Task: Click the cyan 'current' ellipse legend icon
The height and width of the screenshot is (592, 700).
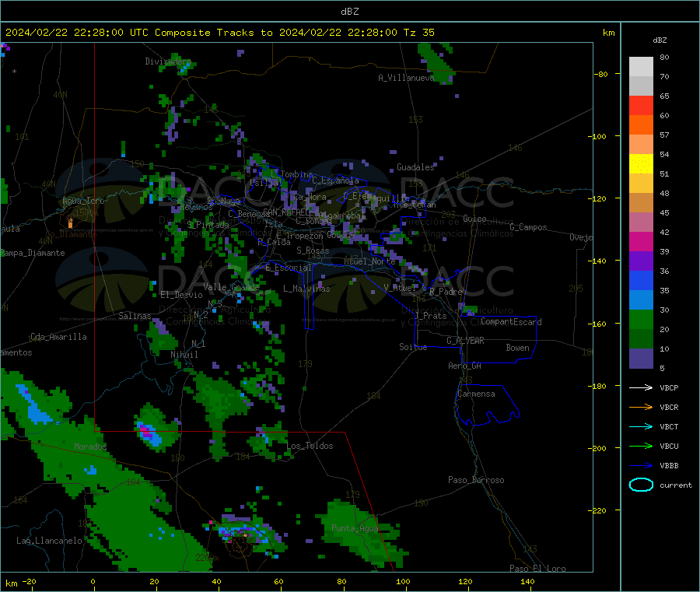Action: click(x=641, y=485)
